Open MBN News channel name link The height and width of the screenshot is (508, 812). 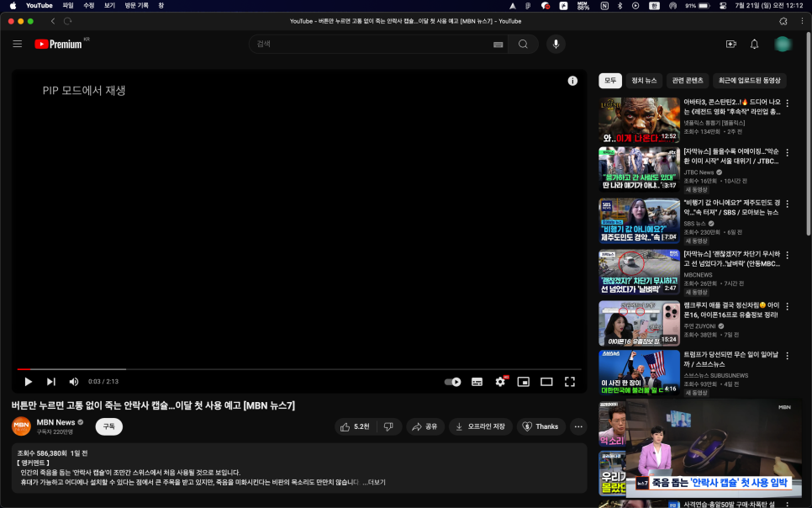[x=56, y=422]
